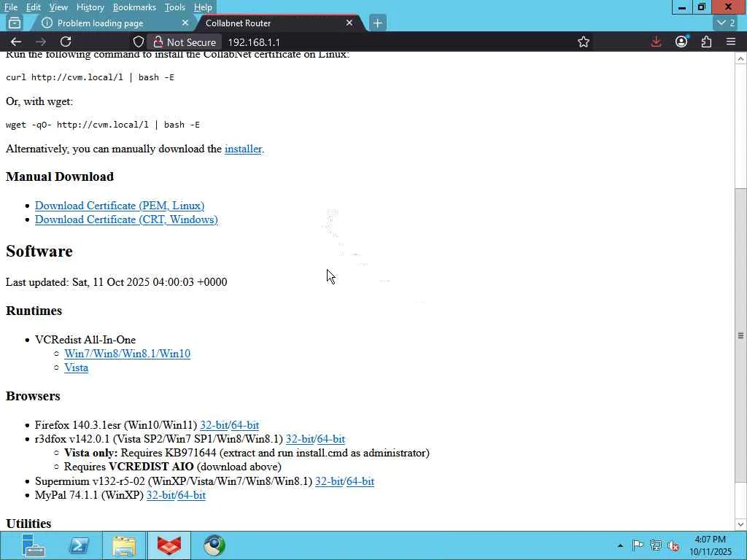Click the network tray icon
Viewport: 747px width, 560px height.
click(656, 545)
